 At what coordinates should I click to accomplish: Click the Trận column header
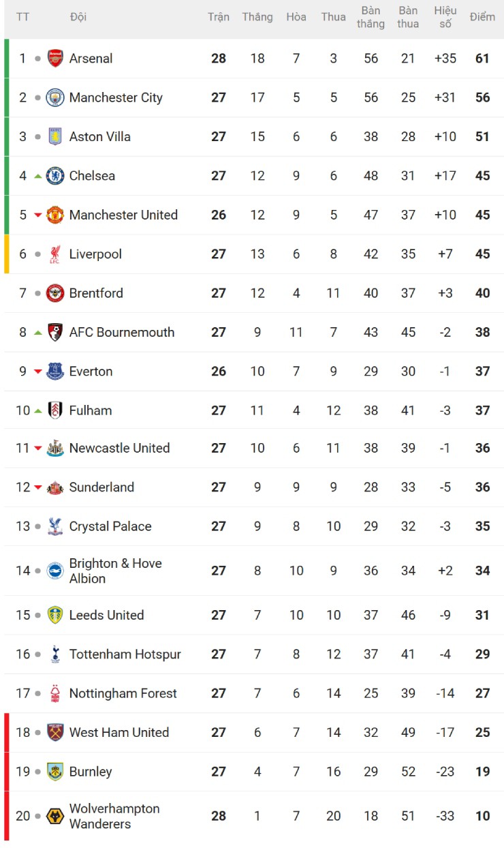pos(219,17)
